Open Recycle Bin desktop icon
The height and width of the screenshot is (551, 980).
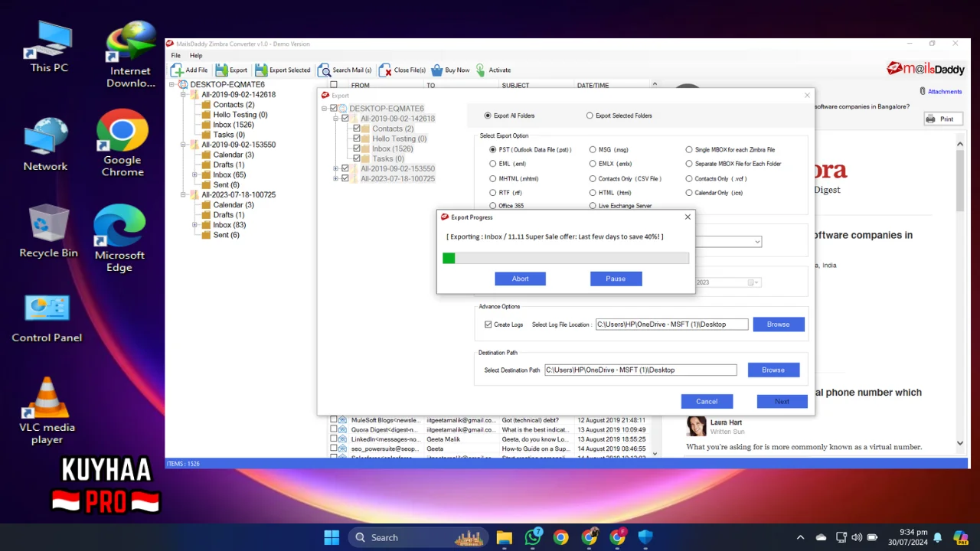(48, 231)
